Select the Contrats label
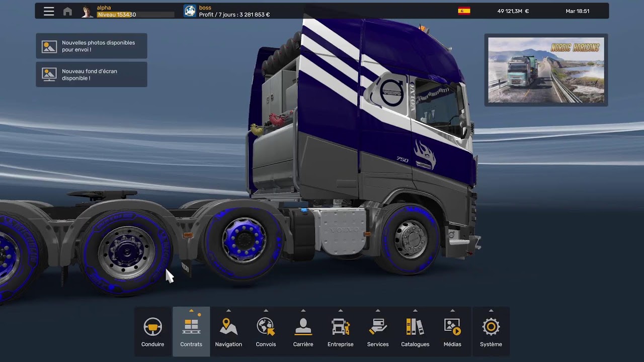 pyautogui.click(x=191, y=344)
